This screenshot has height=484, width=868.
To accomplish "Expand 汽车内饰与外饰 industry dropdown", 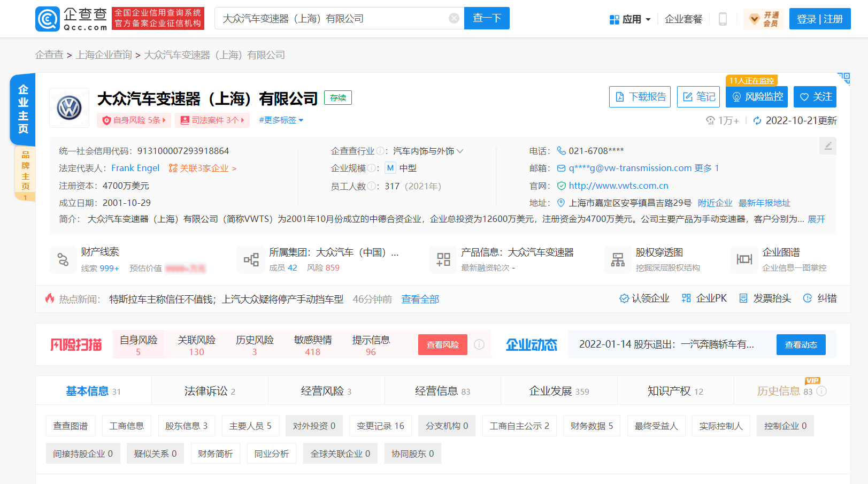I will (x=428, y=151).
